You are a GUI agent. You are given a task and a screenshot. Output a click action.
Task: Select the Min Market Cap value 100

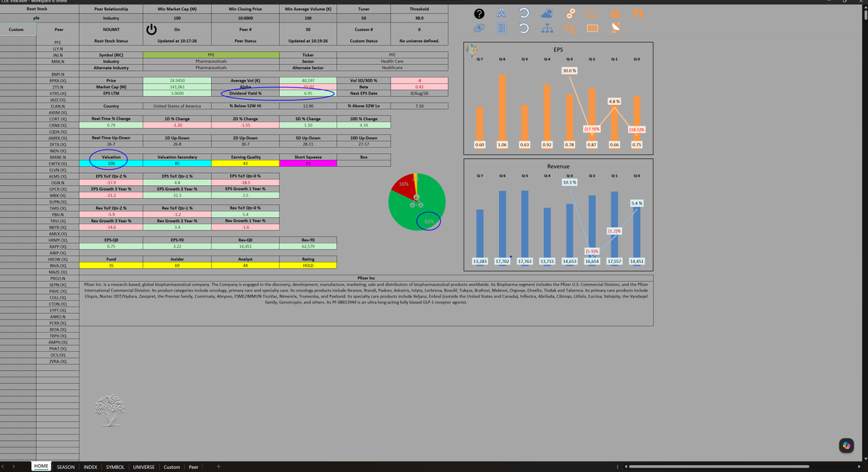point(177,17)
